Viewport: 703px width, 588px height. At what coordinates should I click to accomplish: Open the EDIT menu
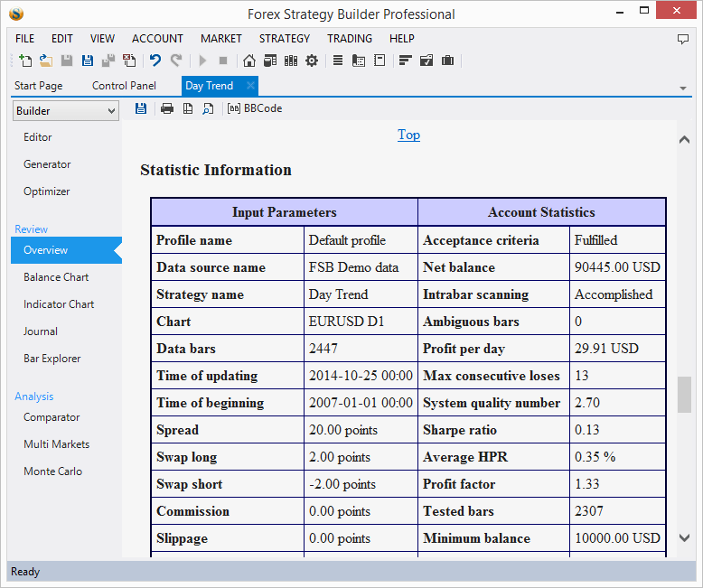pyautogui.click(x=61, y=39)
